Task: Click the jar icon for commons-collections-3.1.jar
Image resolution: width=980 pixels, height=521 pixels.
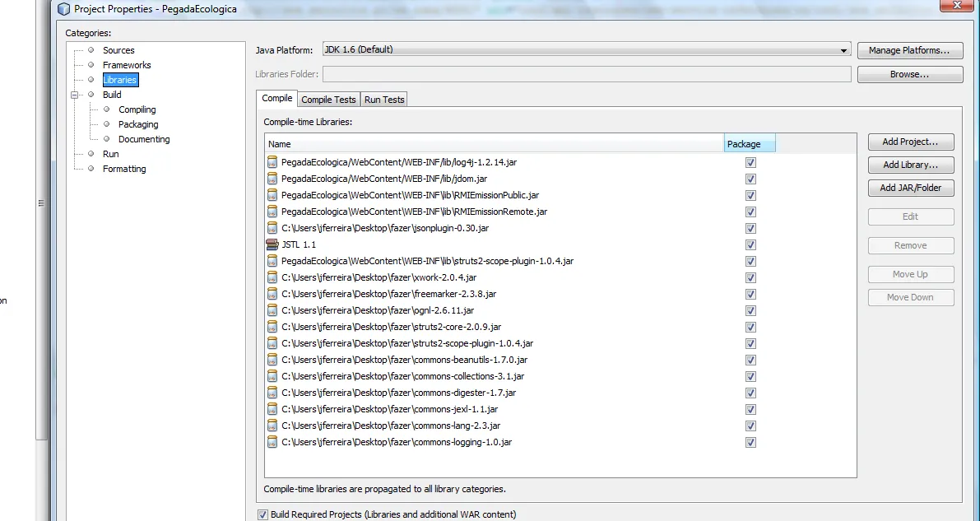Action: (272, 376)
